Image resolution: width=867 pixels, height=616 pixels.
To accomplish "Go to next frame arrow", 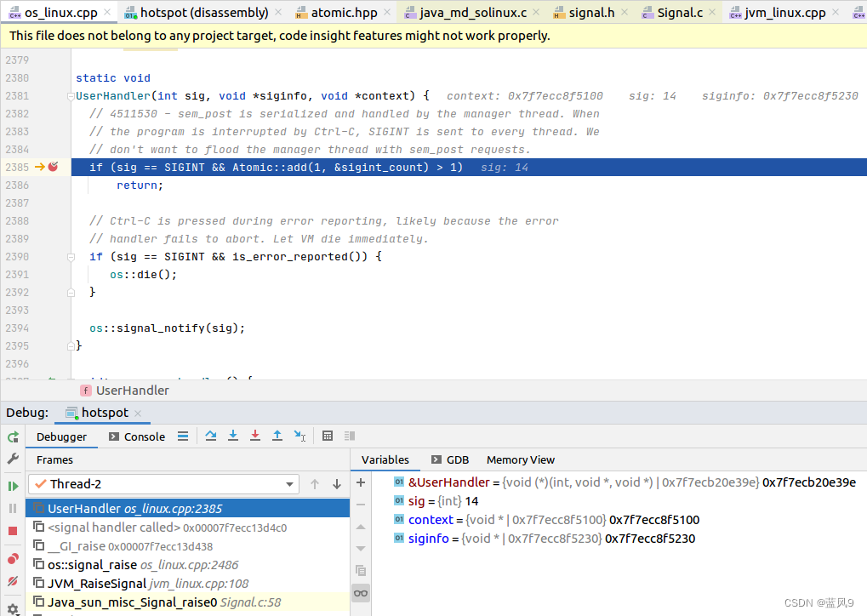I will pos(337,484).
